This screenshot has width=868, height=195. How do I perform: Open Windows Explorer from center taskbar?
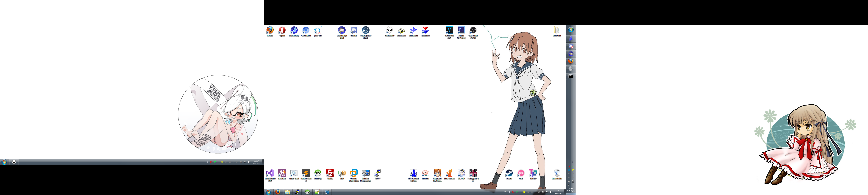tap(287, 192)
